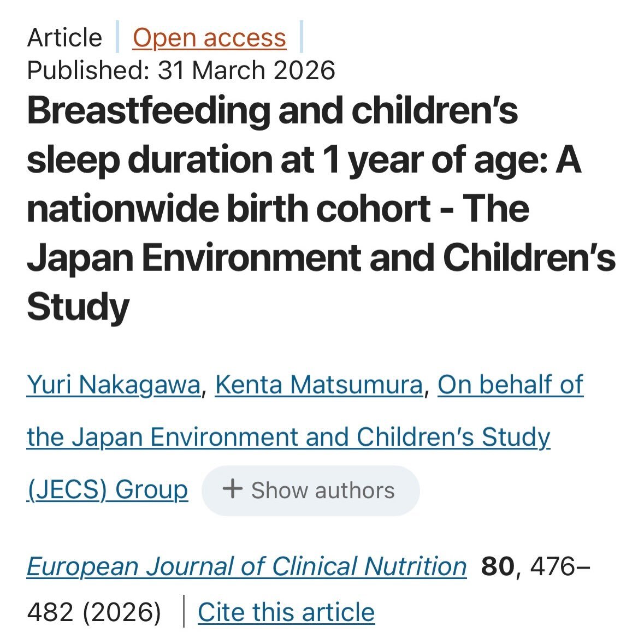Select author Kenta Matsumura
The width and height of the screenshot is (644, 644).
pyautogui.click(x=319, y=385)
